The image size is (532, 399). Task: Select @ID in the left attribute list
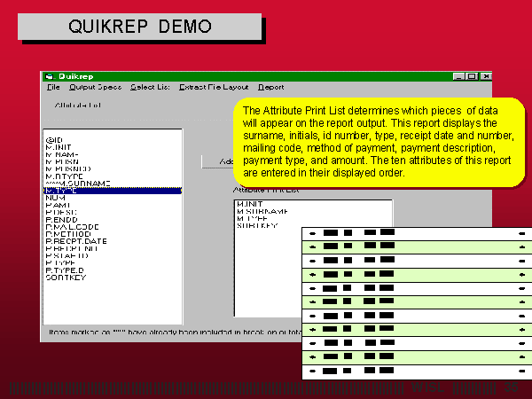pos(54,139)
